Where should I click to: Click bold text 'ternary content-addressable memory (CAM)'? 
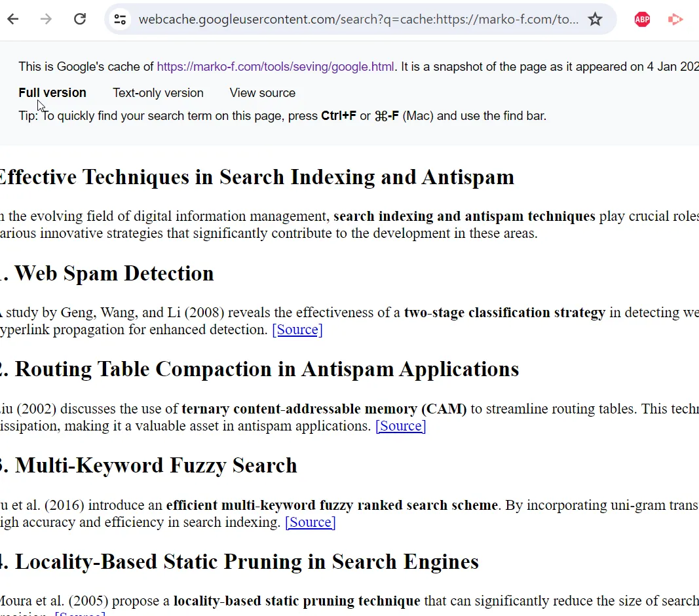tap(324, 409)
